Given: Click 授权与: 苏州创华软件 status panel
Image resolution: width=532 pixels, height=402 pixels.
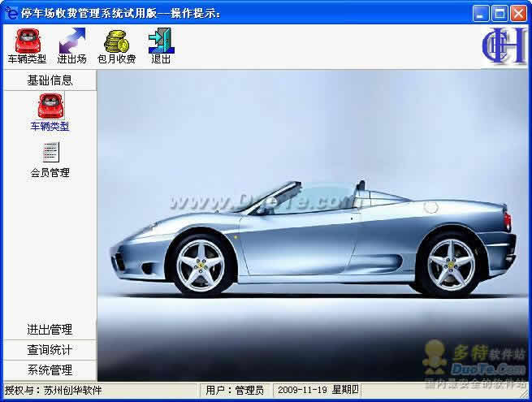Looking at the screenshot, I should click(x=54, y=391).
